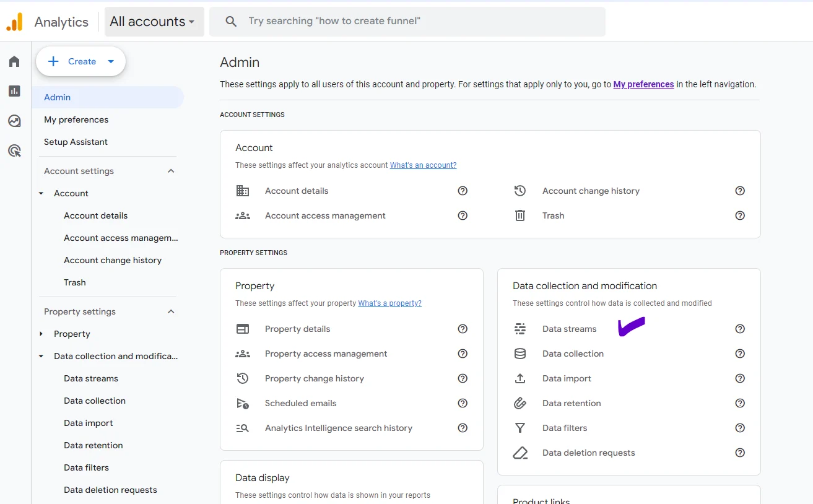Select My preferences in the sidebar
813x504 pixels.
coord(76,119)
